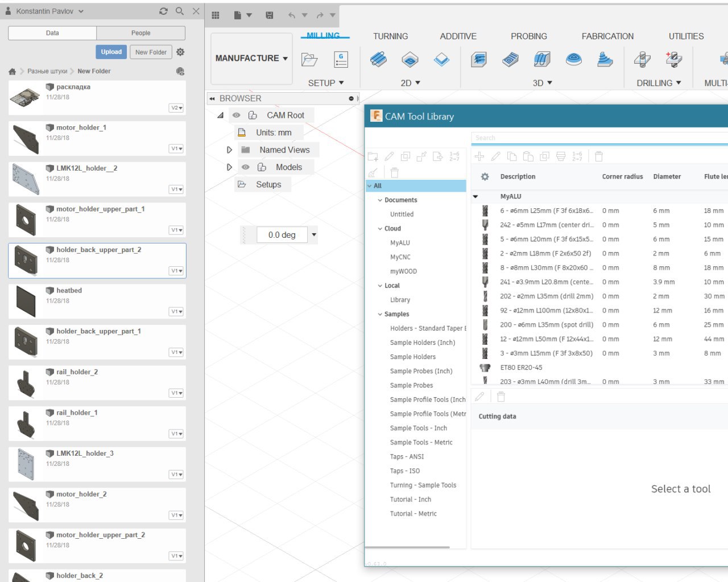Click the Redo arrow
This screenshot has width=728, height=582.
pos(320,15)
